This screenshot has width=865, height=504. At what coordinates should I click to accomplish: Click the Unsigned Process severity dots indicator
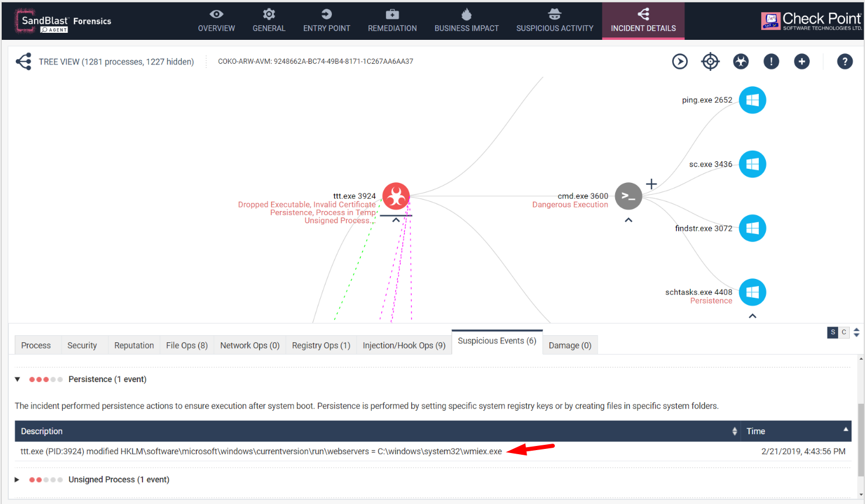[x=46, y=479]
